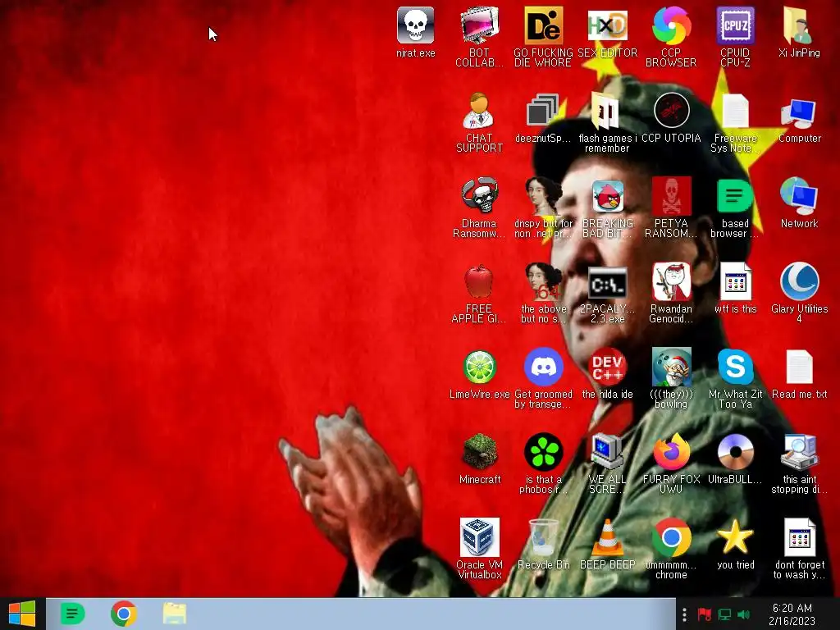Open the CHAT SUPPORT shortcut
This screenshot has height=630, width=840.
point(479,111)
